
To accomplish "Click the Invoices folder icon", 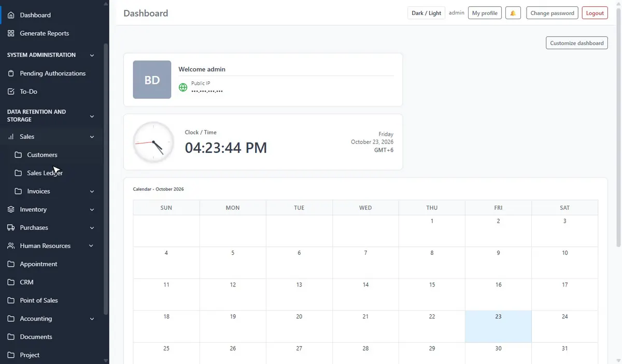I will pos(18,191).
